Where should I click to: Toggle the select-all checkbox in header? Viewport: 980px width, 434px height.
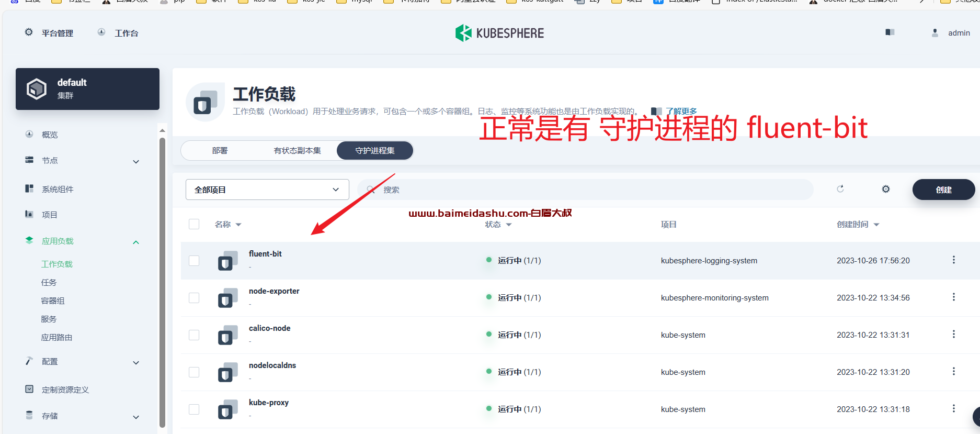pyautogui.click(x=194, y=224)
